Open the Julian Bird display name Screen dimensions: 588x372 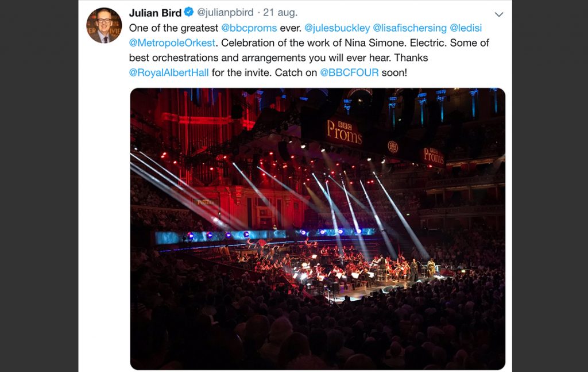[155, 13]
